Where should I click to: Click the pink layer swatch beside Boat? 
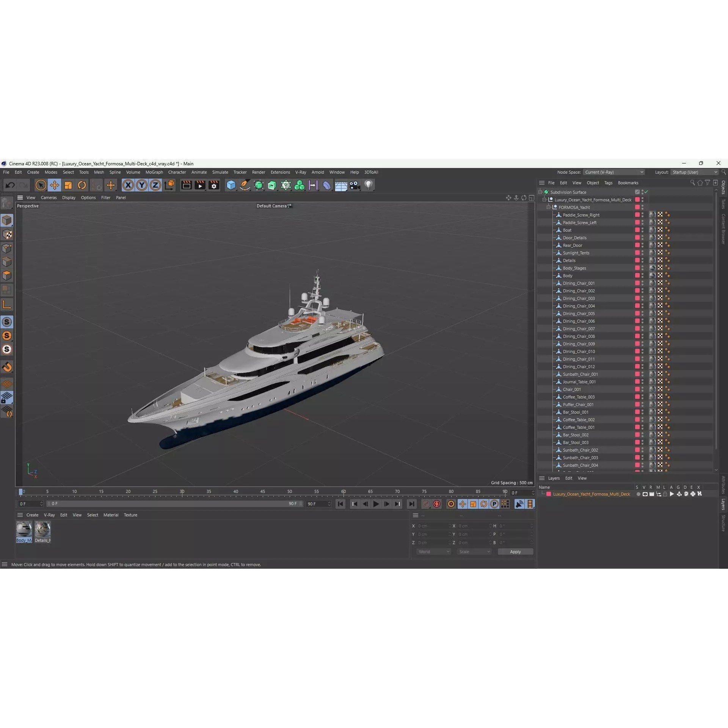point(638,230)
